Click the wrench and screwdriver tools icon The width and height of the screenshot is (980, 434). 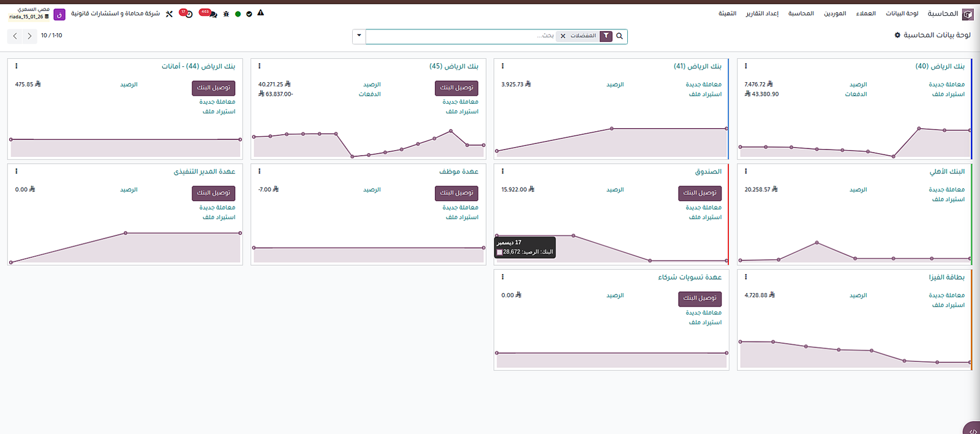coord(170,13)
